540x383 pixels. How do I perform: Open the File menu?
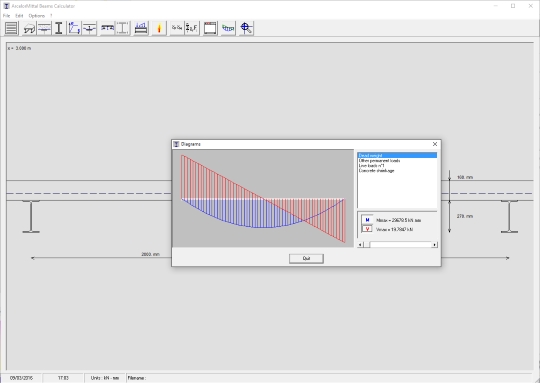pyautogui.click(x=7, y=16)
